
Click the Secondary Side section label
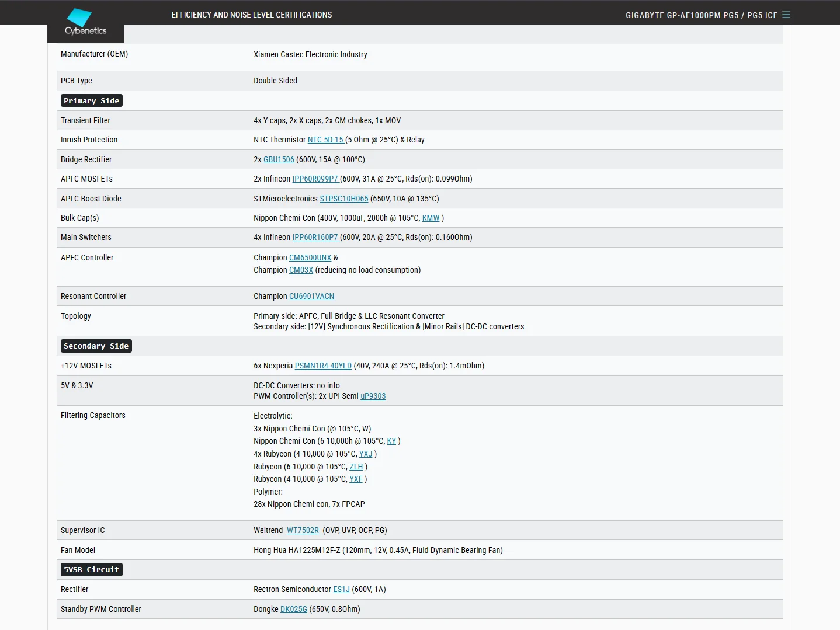pyautogui.click(x=96, y=346)
